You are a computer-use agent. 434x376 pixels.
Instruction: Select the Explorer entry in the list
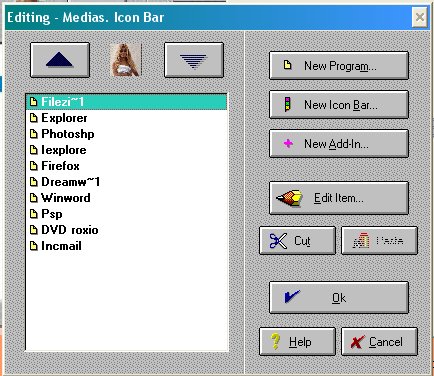pos(127,118)
